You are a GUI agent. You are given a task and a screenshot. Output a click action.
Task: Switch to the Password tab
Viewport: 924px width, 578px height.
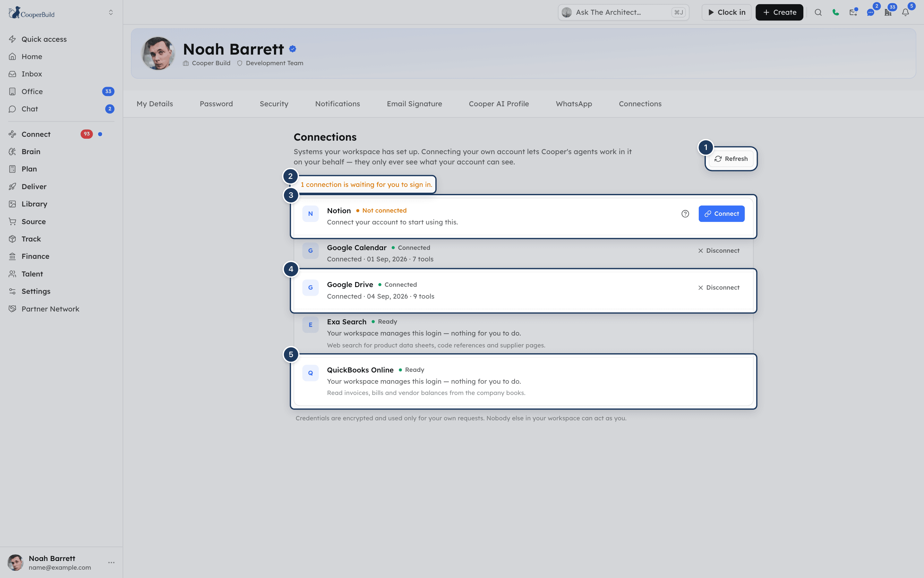point(216,104)
